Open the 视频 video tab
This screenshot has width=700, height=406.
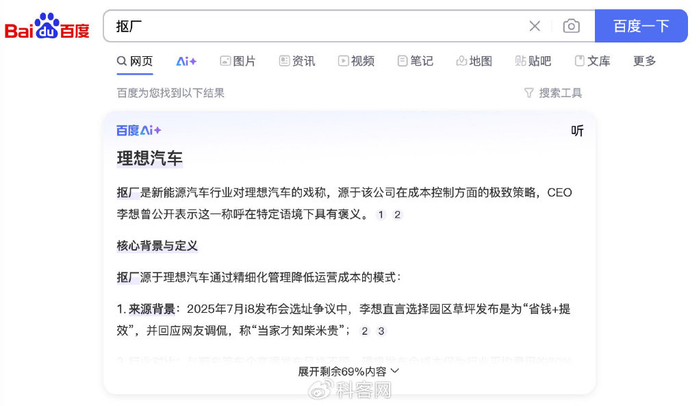pos(356,61)
